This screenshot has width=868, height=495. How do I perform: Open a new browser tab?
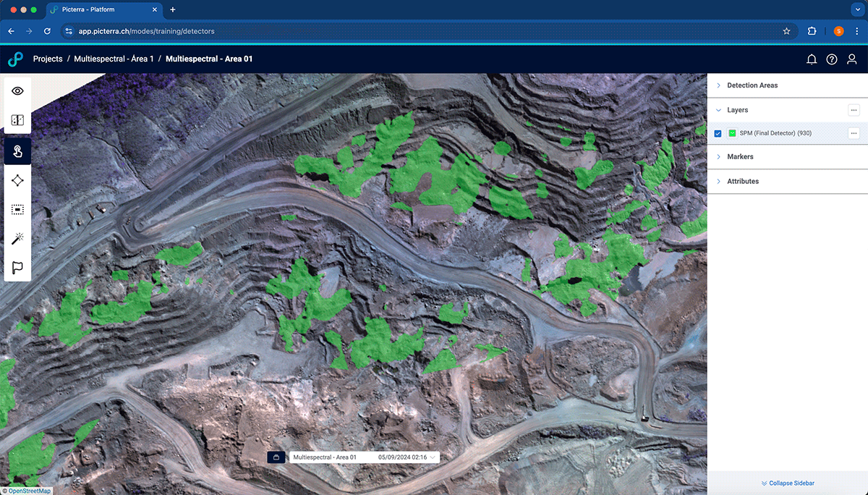tap(173, 10)
